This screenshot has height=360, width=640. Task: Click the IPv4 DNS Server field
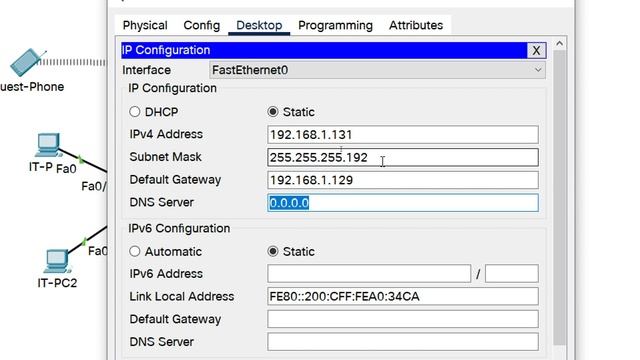coord(403,203)
